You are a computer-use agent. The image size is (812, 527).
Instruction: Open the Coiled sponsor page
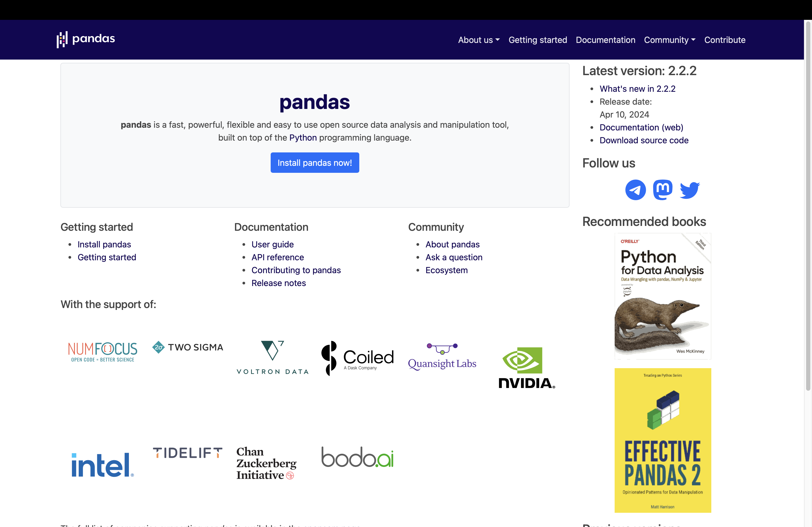click(357, 358)
